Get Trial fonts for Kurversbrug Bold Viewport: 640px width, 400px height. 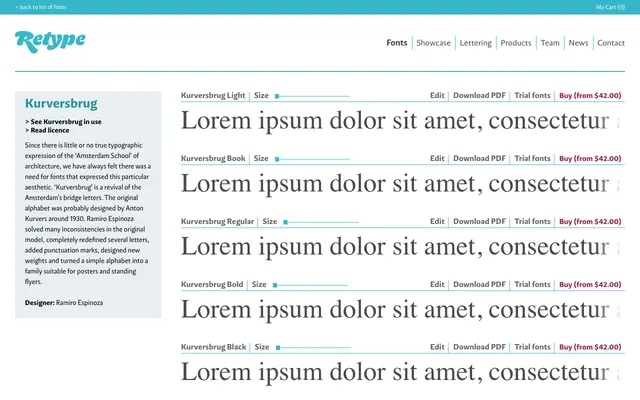(532, 284)
